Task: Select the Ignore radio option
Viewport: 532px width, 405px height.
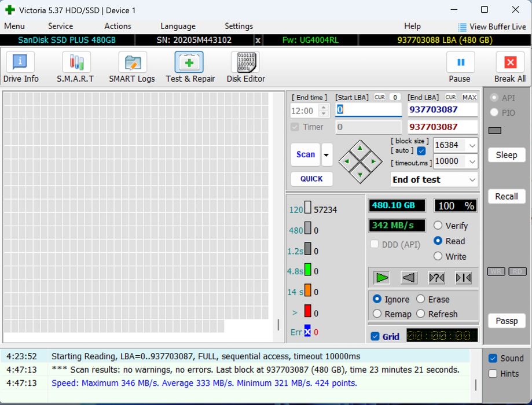Action: point(377,299)
